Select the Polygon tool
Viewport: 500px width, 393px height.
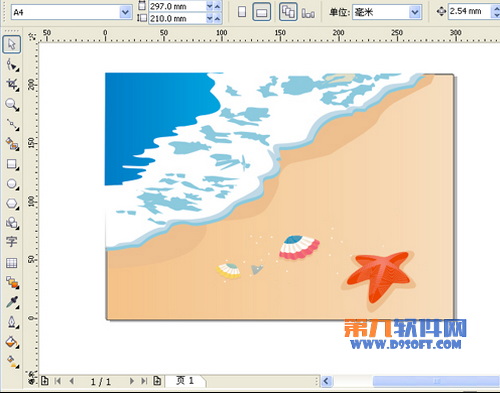[x=12, y=203]
